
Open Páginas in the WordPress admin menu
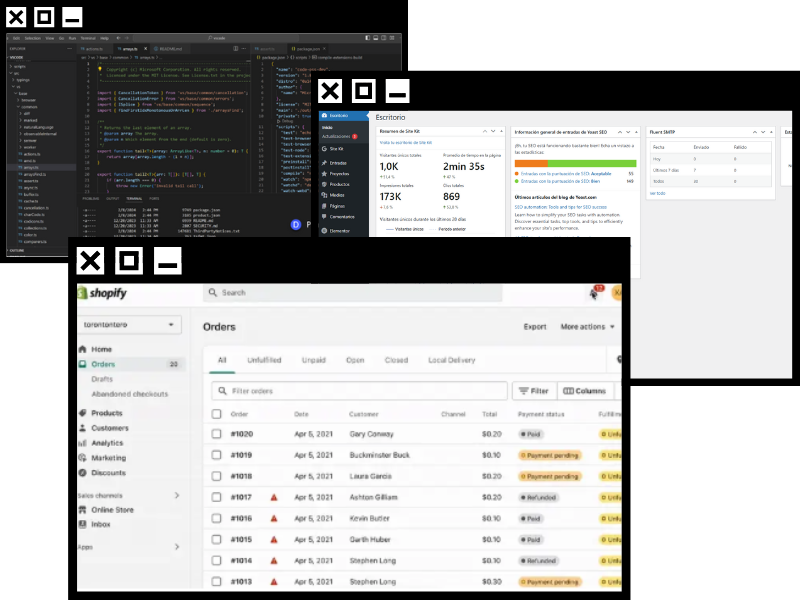(x=333, y=206)
